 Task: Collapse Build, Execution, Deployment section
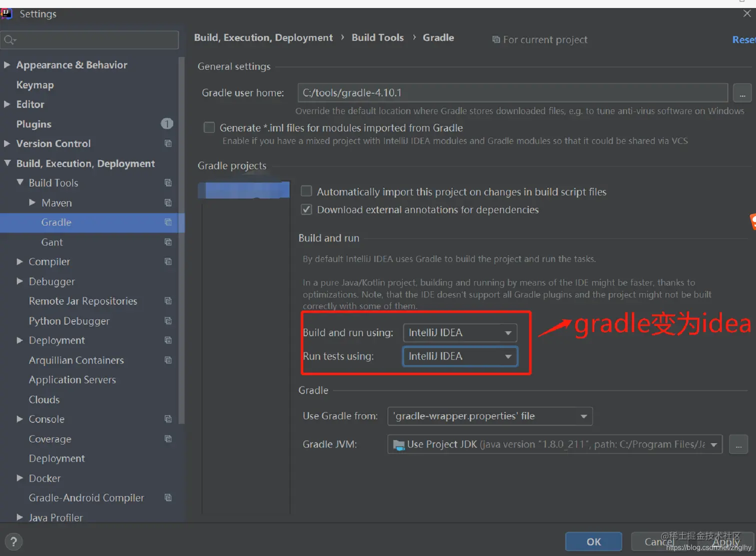pyautogui.click(x=7, y=163)
